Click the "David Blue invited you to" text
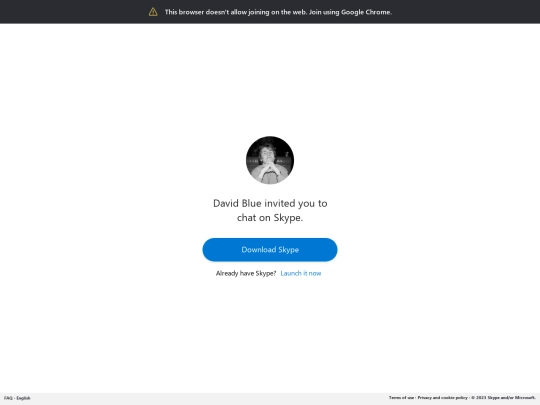The height and width of the screenshot is (405, 540). pos(270,203)
